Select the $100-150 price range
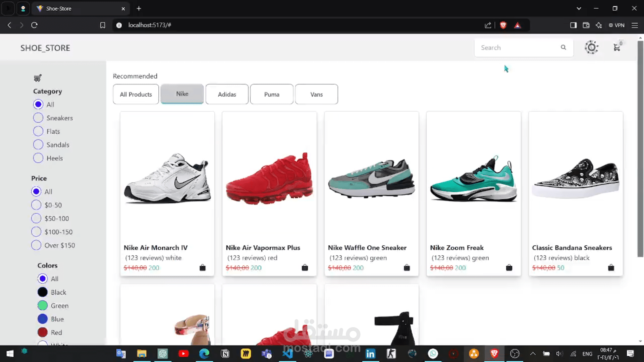 [36, 232]
